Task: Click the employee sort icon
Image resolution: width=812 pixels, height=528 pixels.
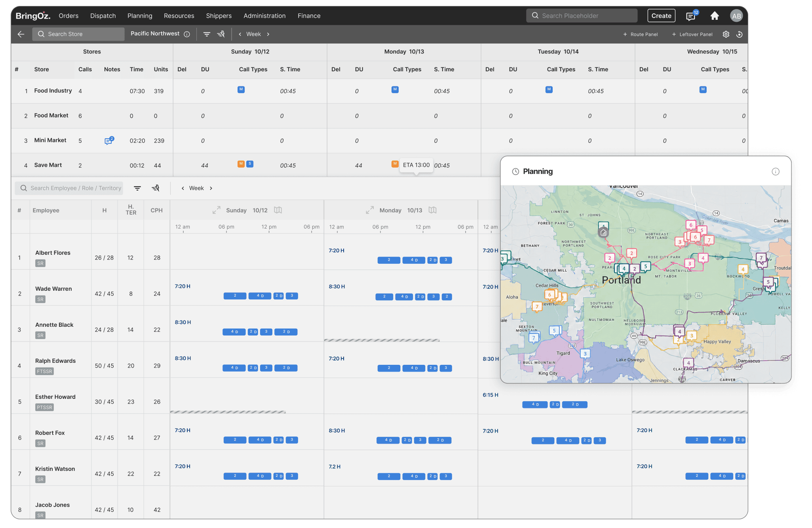Action: click(156, 188)
